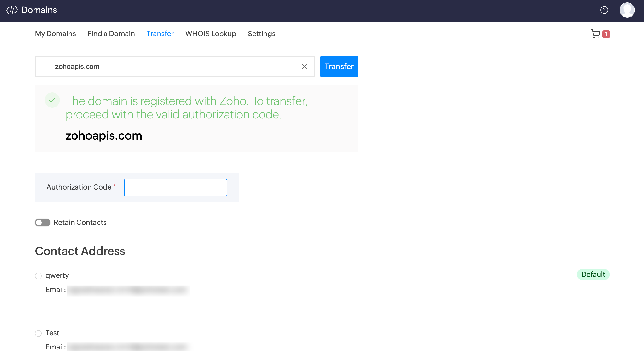
Task: Open the user profile avatar
Action: (627, 10)
